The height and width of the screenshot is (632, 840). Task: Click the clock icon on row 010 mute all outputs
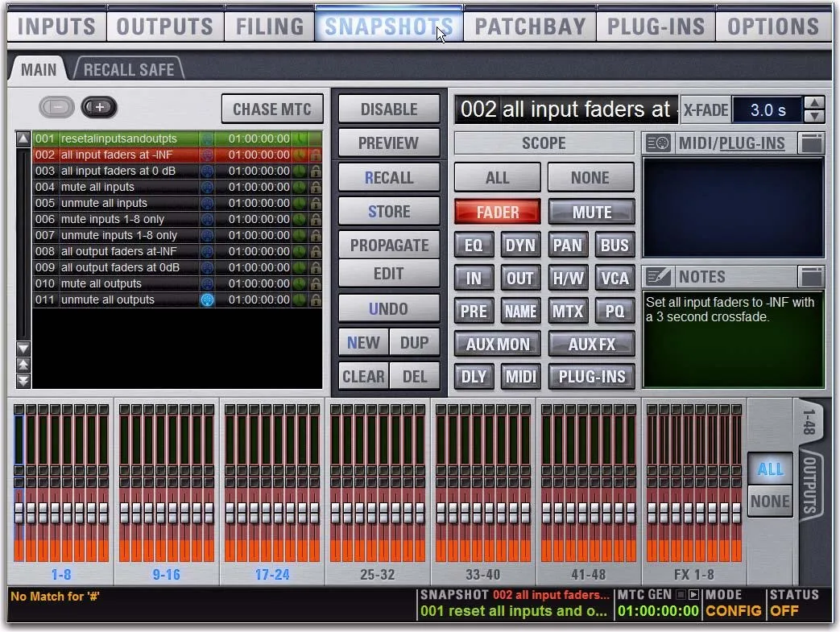tap(300, 283)
